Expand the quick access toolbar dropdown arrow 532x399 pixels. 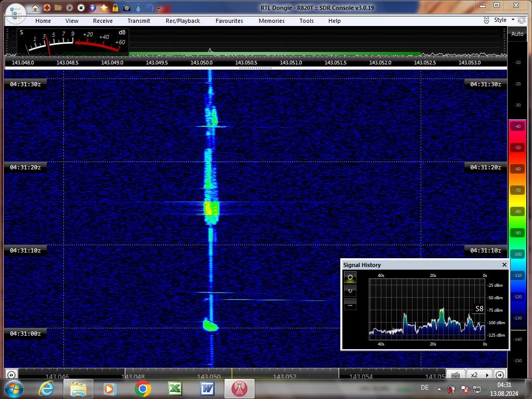pos(158,8)
